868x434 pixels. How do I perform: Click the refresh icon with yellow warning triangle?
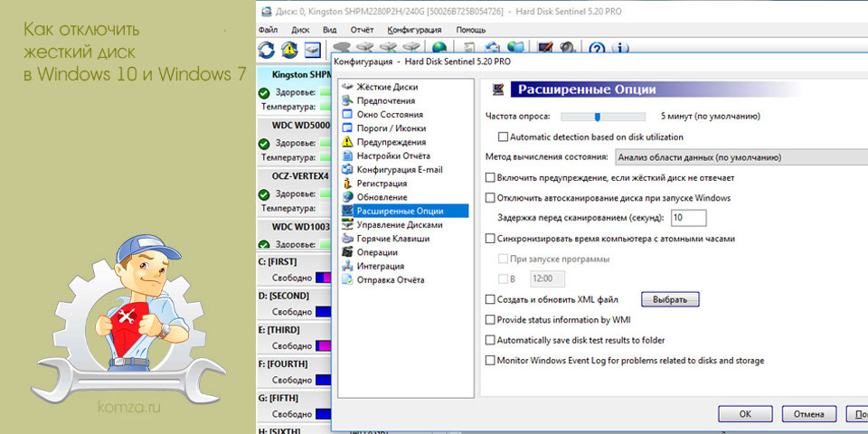288,50
